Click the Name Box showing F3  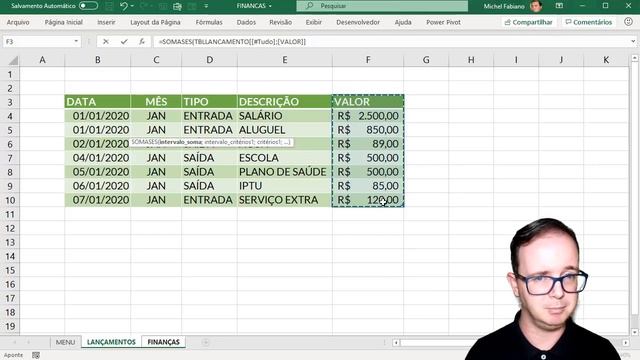[x=38, y=41]
